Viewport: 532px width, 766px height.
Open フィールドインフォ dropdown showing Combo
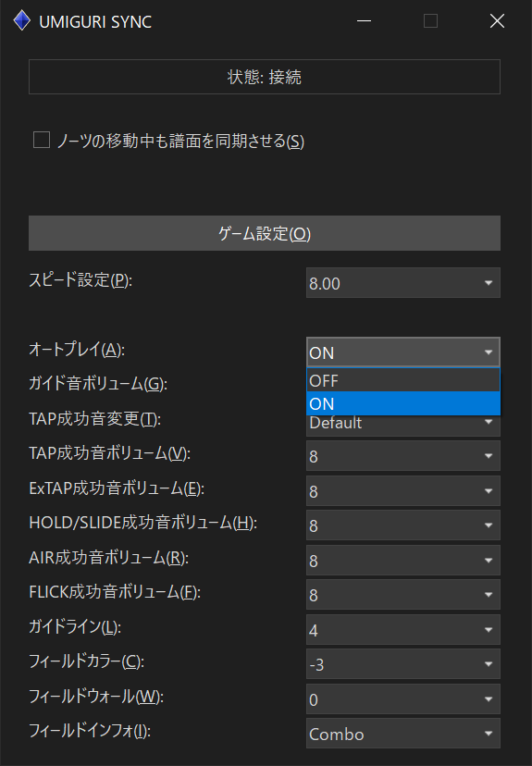click(x=403, y=734)
